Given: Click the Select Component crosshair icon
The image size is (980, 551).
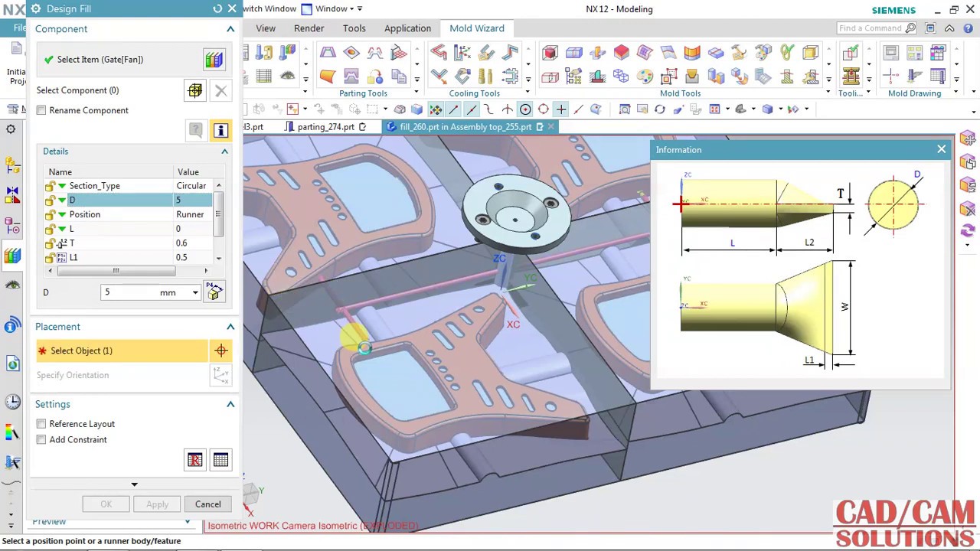Looking at the screenshot, I should click(195, 90).
